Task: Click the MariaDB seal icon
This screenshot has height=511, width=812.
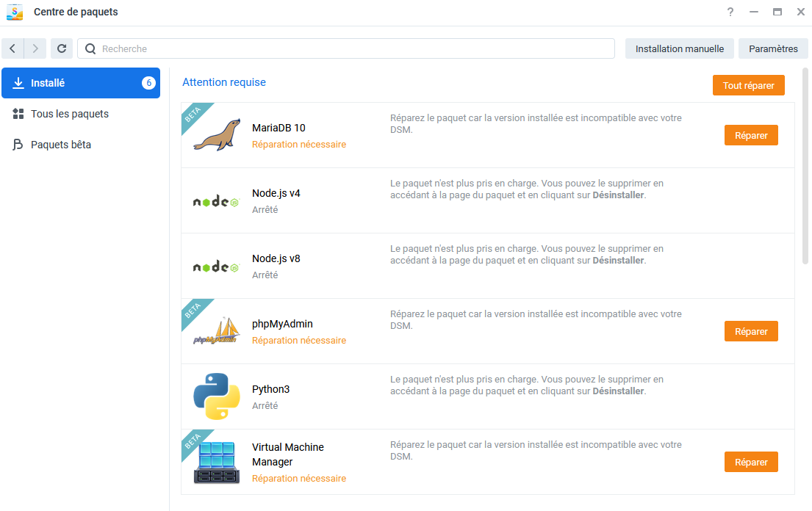Action: (x=217, y=135)
